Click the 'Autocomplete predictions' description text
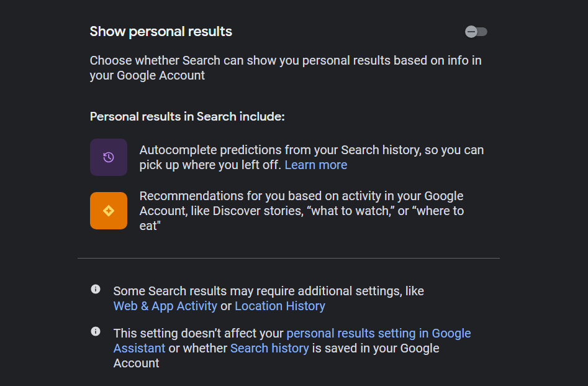Screen dimensions: 588x386 tap(312, 158)
